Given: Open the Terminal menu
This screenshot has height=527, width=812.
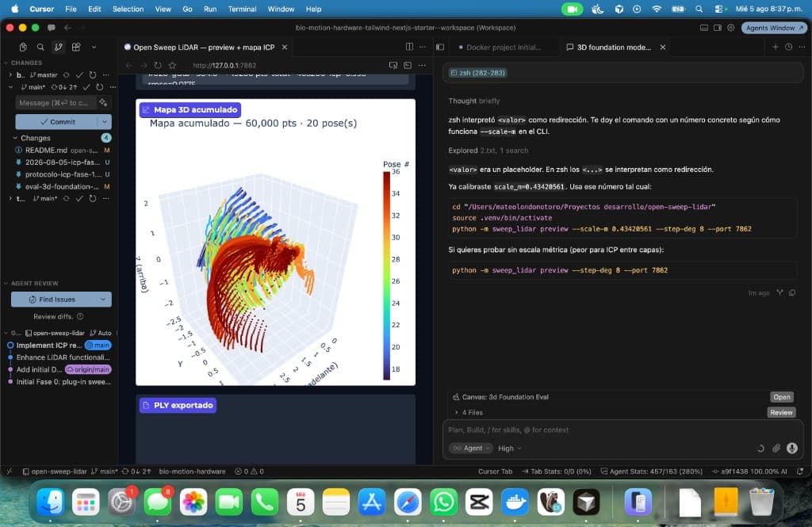Looking at the screenshot, I should (242, 9).
